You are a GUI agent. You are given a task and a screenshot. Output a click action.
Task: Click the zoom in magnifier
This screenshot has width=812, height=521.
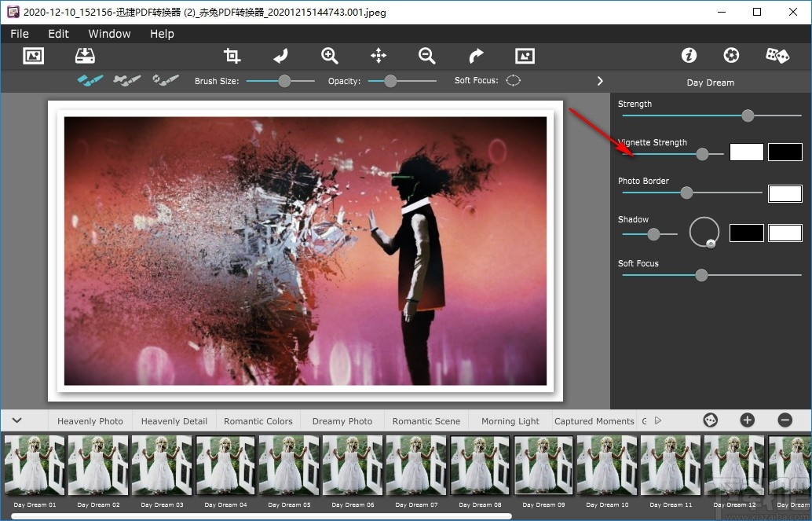(330, 55)
